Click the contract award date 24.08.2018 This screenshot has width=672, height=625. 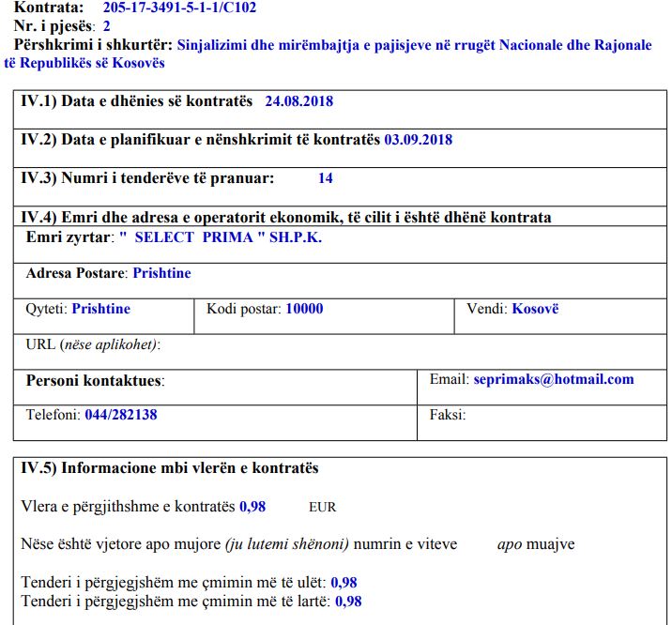click(x=298, y=100)
